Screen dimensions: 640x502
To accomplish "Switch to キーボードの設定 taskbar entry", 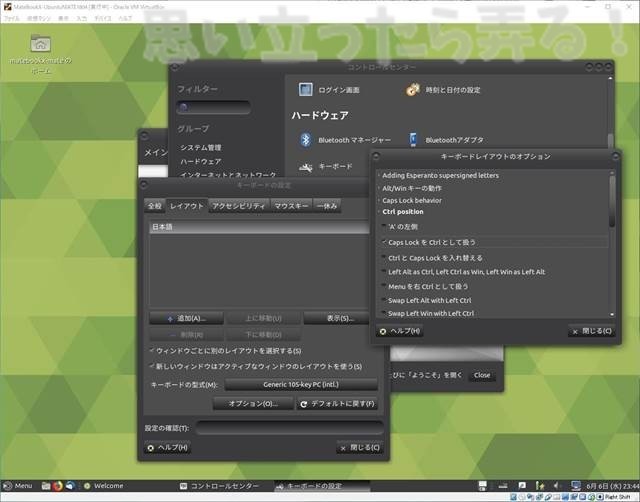I will [322, 486].
